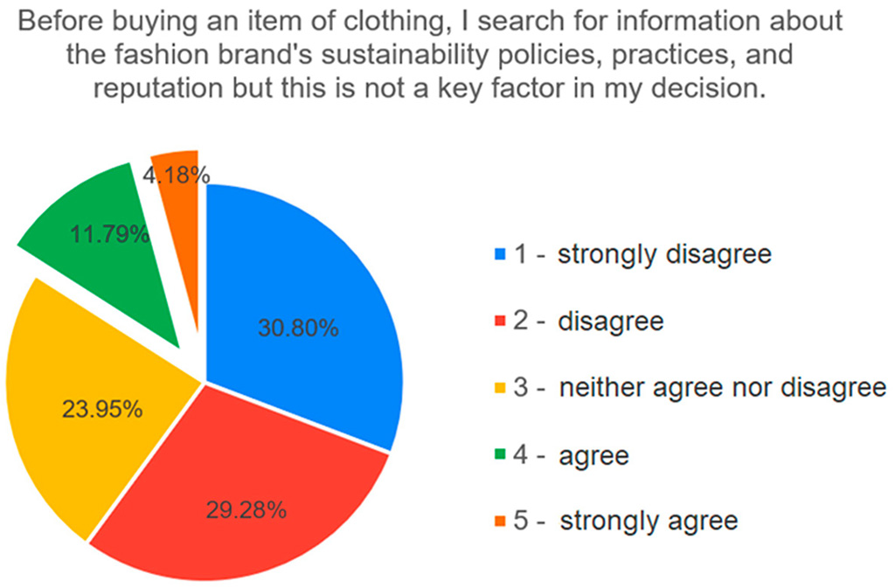
Task: Select the yellow legend color square
Action: [x=500, y=389]
